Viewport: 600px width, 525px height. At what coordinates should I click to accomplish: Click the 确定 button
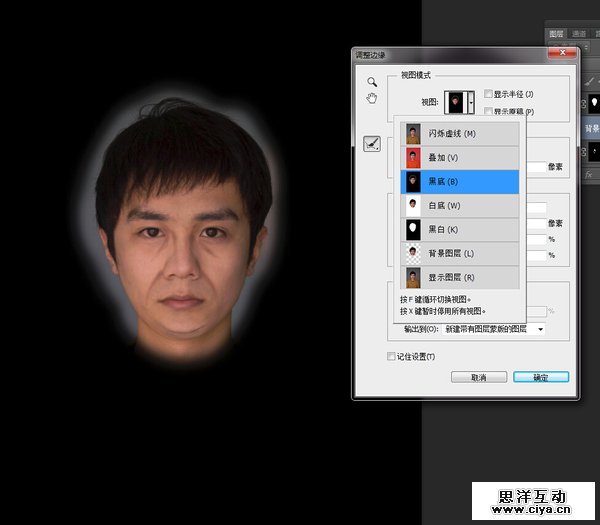tap(540, 377)
